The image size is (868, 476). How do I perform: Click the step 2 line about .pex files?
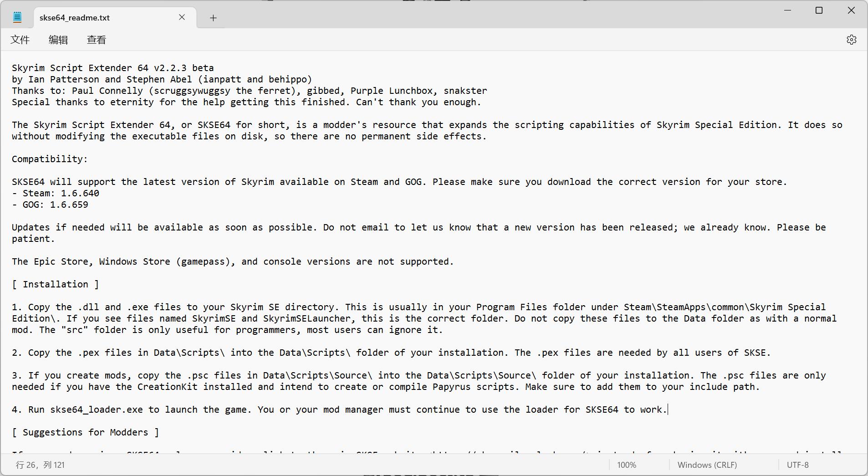391,353
